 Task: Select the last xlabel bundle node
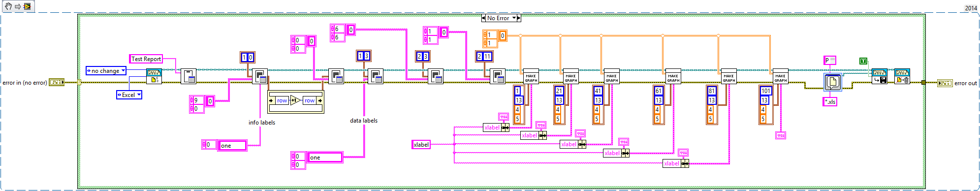pos(675,163)
